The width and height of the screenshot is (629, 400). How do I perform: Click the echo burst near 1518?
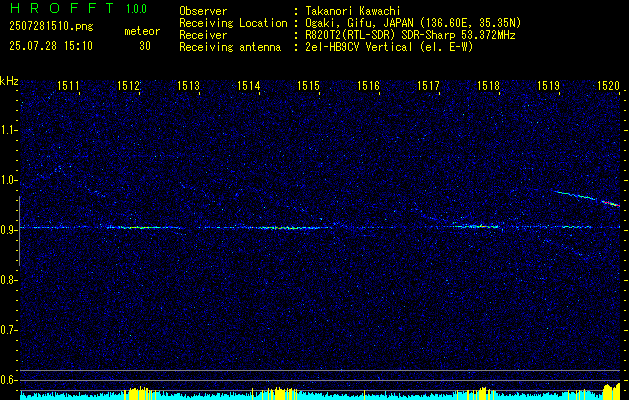coord(477,226)
